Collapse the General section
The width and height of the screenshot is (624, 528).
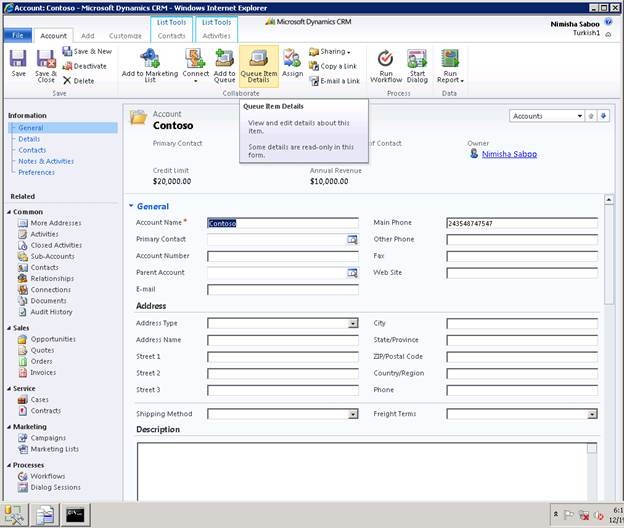click(x=131, y=207)
